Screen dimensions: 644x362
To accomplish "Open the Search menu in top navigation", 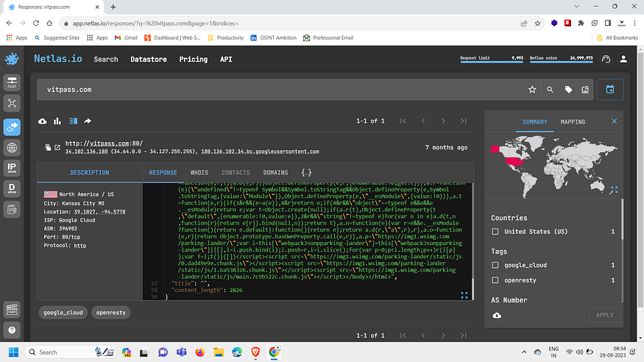I will point(105,59).
